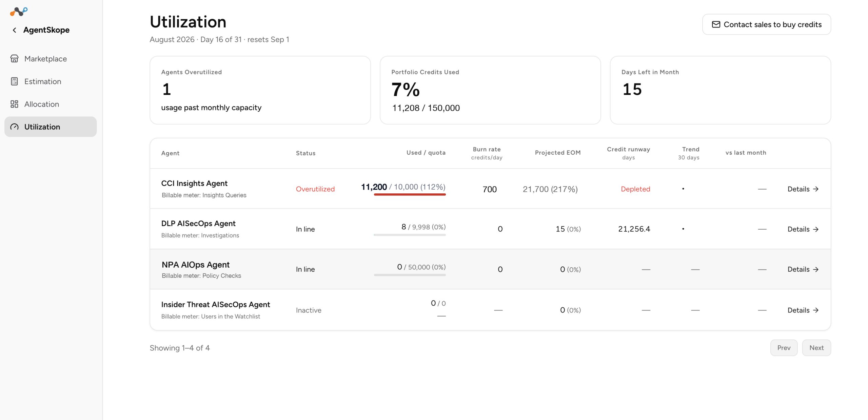Open Details for NPA AIOps Agent
Image resolution: width=868 pixels, height=420 pixels.
(x=803, y=269)
